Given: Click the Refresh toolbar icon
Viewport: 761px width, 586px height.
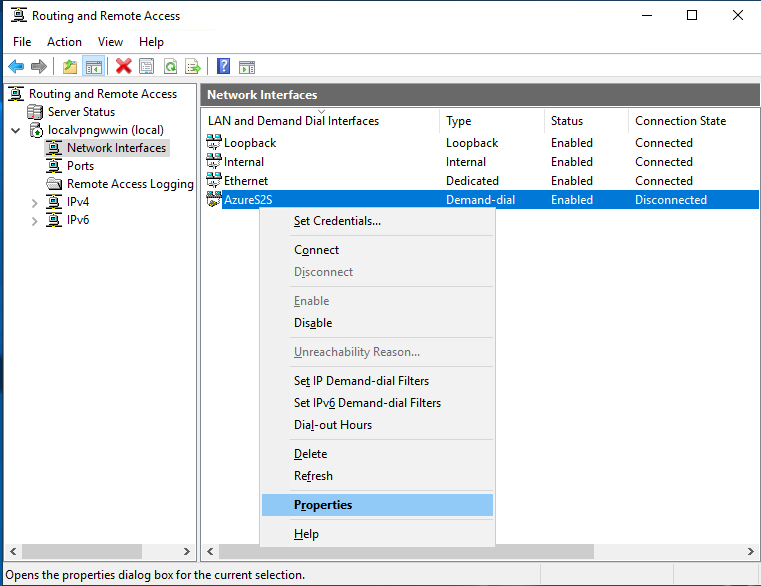Looking at the screenshot, I should [x=170, y=67].
